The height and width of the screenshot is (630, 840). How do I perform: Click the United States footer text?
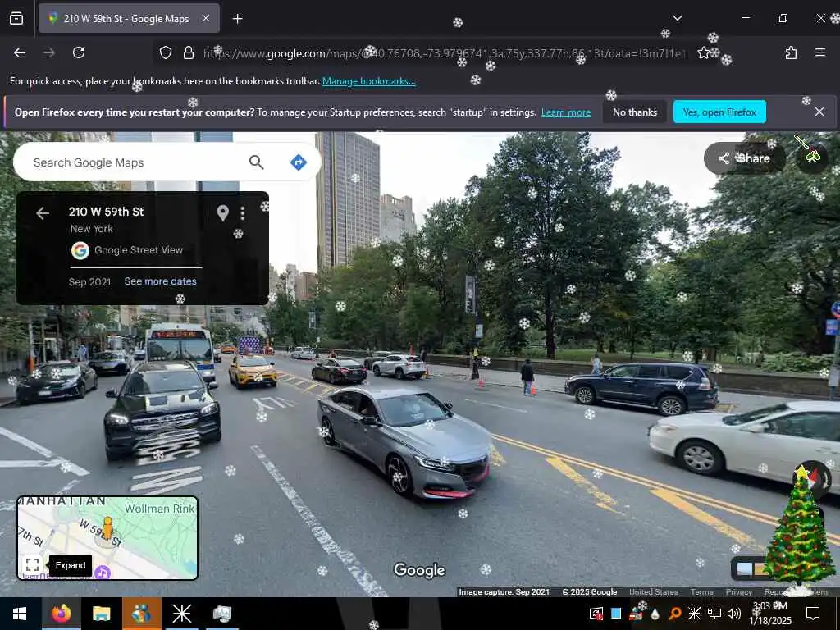click(x=653, y=592)
